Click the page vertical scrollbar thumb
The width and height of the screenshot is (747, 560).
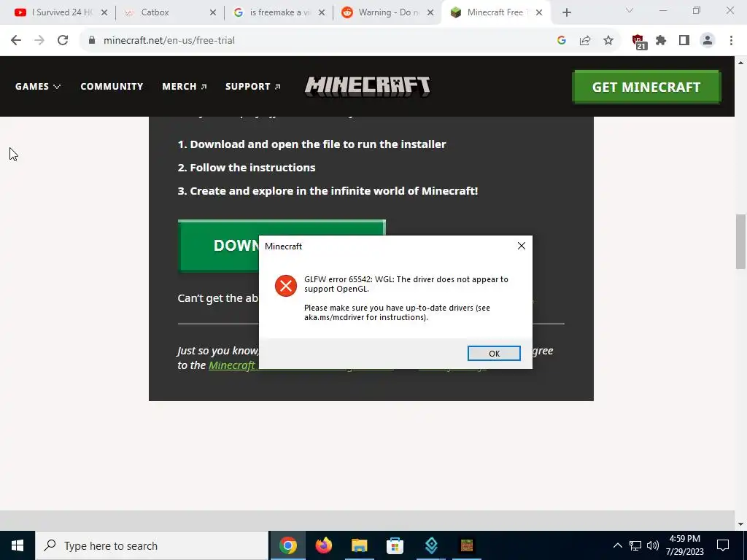pos(740,241)
